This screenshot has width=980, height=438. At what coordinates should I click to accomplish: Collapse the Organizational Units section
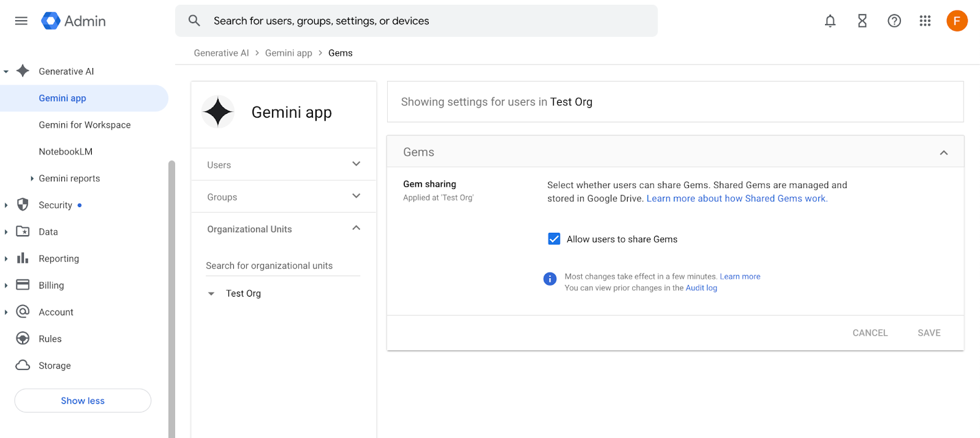point(356,228)
